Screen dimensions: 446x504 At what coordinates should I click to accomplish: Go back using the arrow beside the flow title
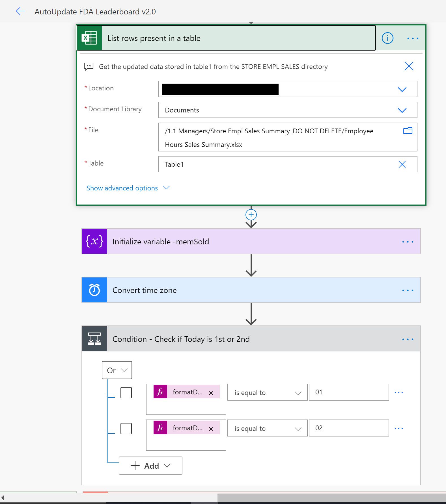20,11
